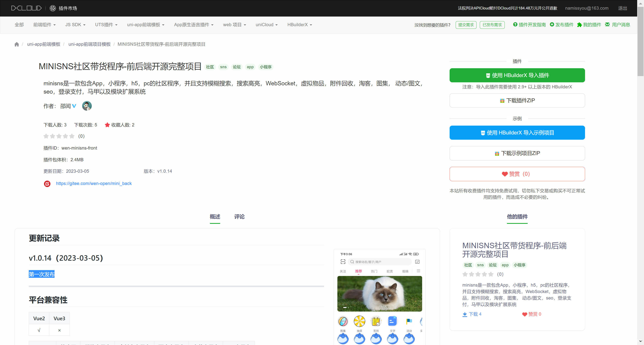
Task: Open the 插件市场 plugin market icon
Action: click(x=53, y=8)
